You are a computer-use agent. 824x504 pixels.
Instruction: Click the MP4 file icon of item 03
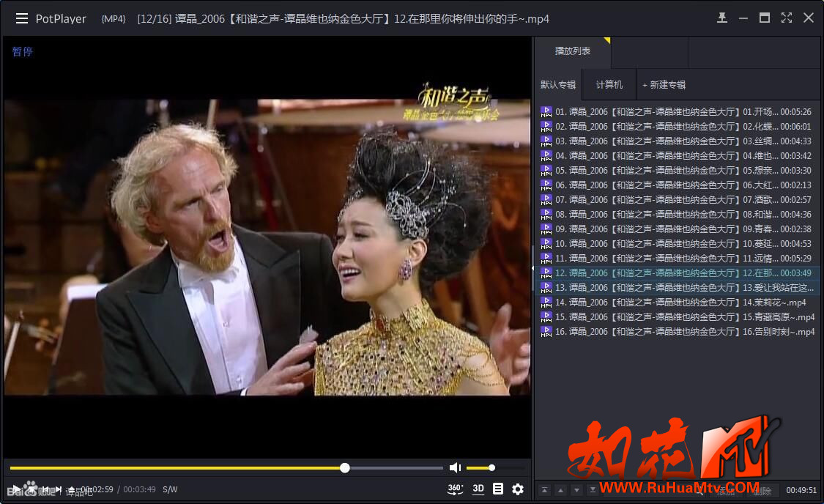(546, 141)
